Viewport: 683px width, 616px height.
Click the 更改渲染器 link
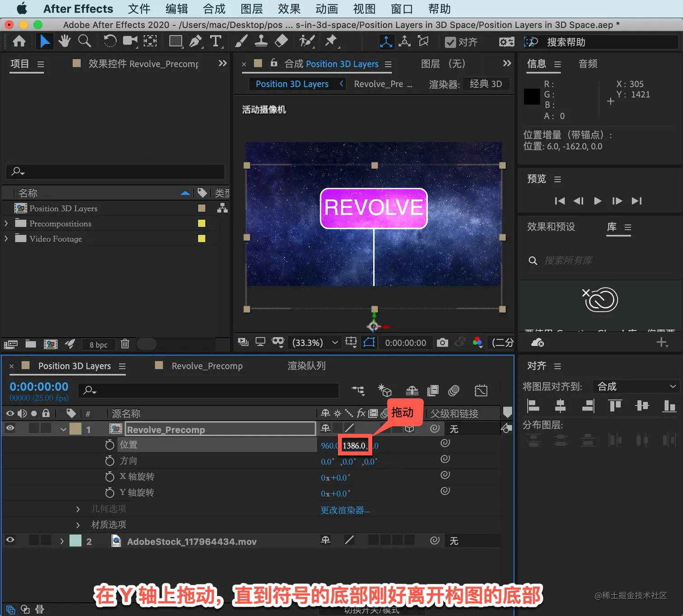point(345,510)
